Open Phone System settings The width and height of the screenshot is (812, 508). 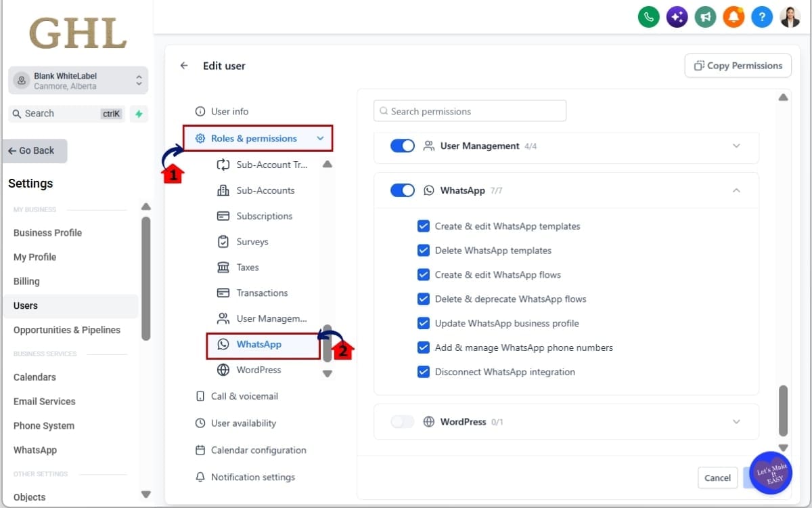click(44, 425)
